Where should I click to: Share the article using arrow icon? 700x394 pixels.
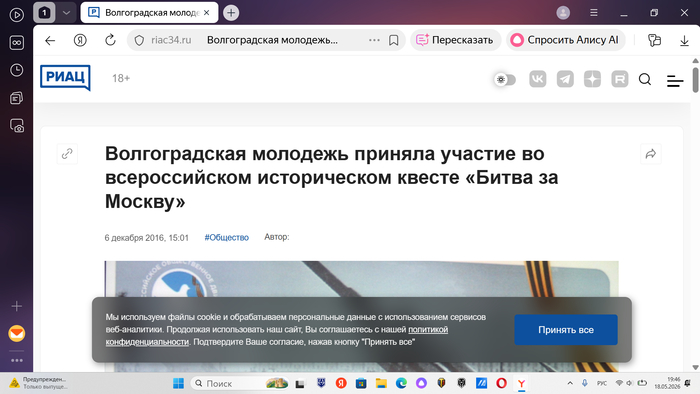point(650,154)
